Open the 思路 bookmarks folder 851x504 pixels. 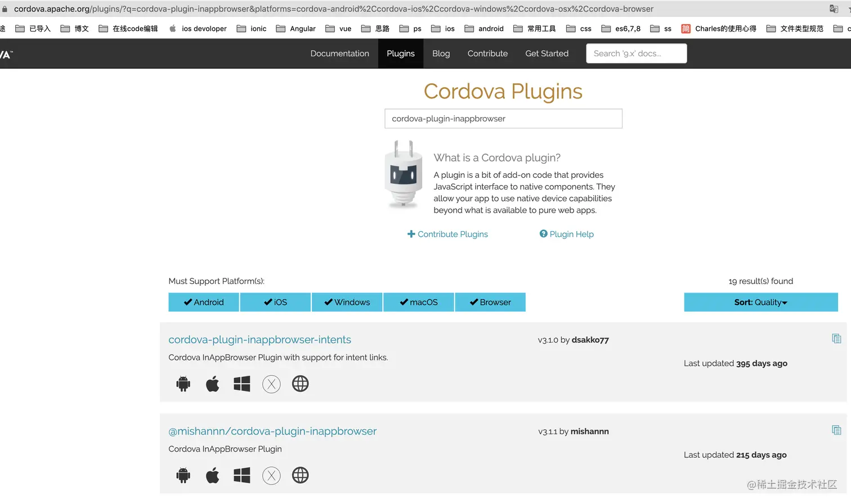point(375,29)
